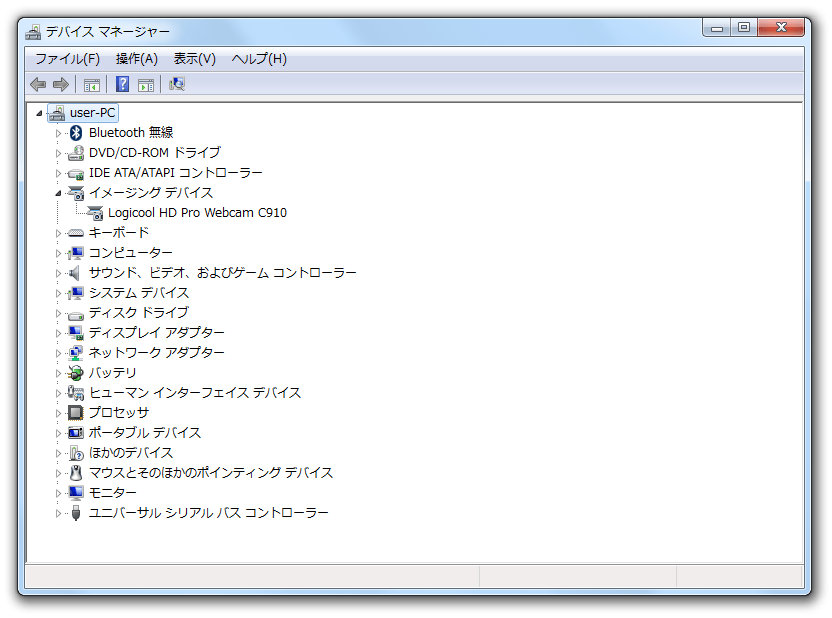Expand the ヒューマン インターフェイス デバイス node
The image size is (832, 618).
click(x=58, y=394)
